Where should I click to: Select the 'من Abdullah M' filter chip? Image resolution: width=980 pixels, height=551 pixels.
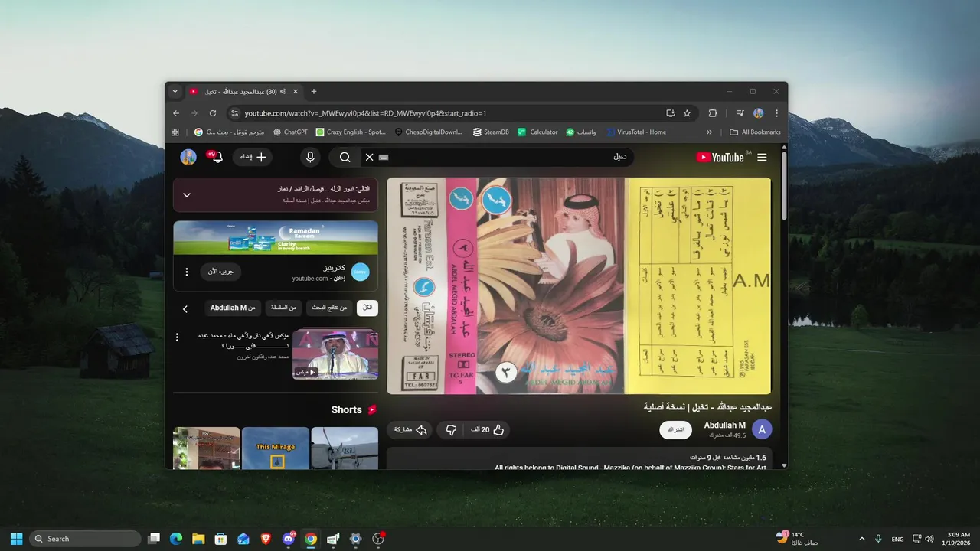(233, 308)
